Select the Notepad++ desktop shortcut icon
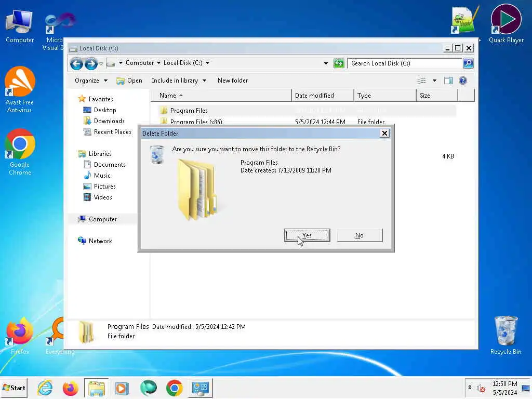Screen dimensions: 532x399 pos(464,20)
